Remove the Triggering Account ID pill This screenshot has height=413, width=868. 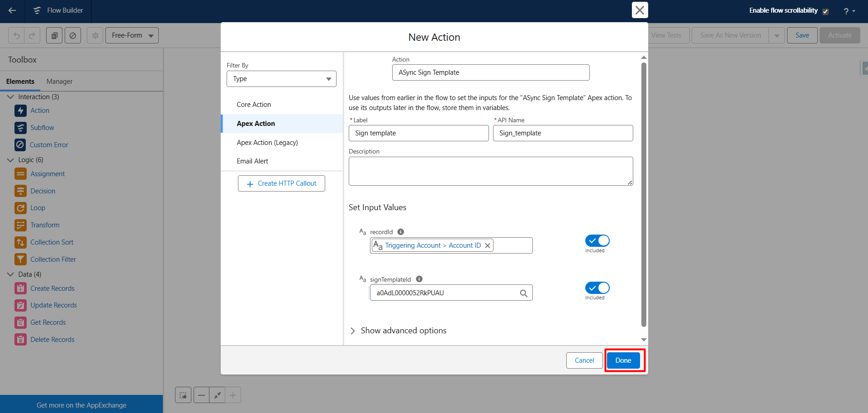click(x=487, y=245)
